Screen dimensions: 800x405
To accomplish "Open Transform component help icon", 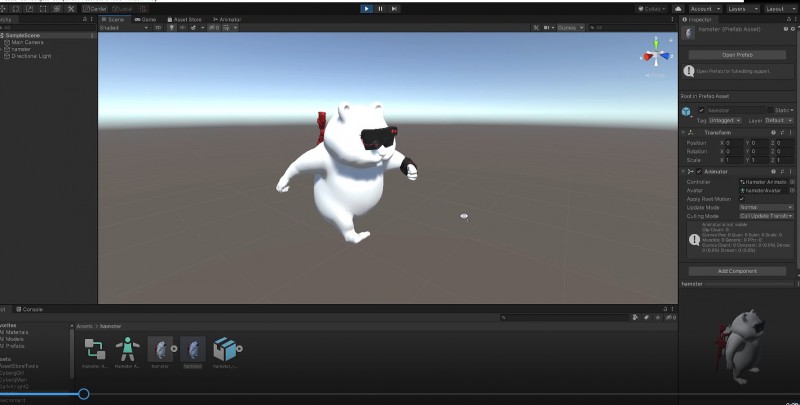I will (x=773, y=133).
